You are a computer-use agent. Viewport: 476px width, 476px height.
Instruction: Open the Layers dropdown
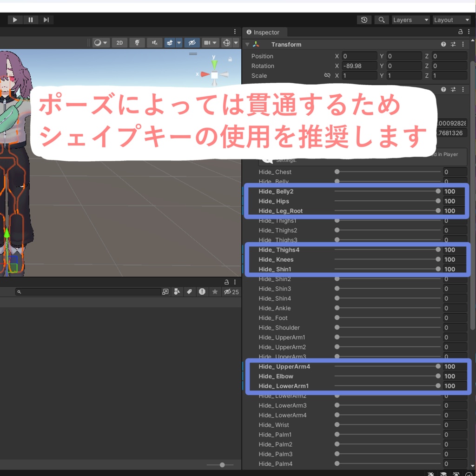[x=411, y=20]
